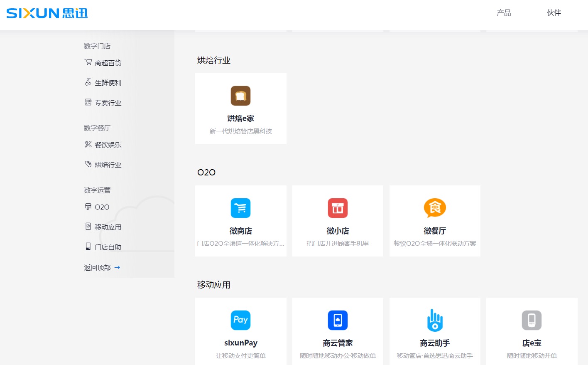Click the sixunPay product title
The image size is (588, 365).
tap(241, 343)
